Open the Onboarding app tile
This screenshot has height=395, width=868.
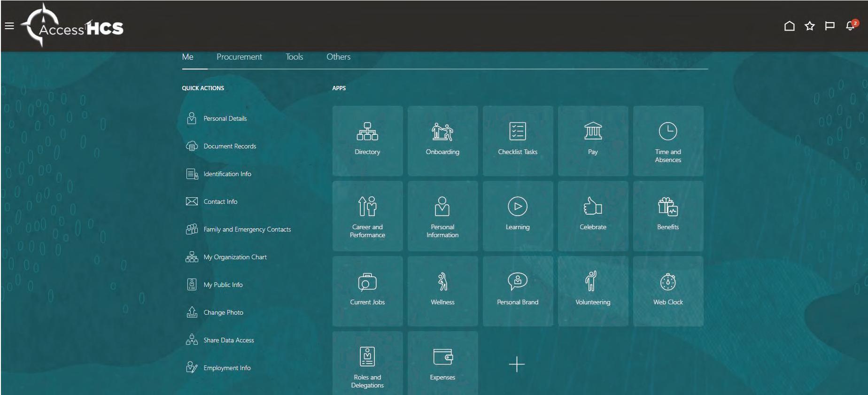(x=442, y=141)
